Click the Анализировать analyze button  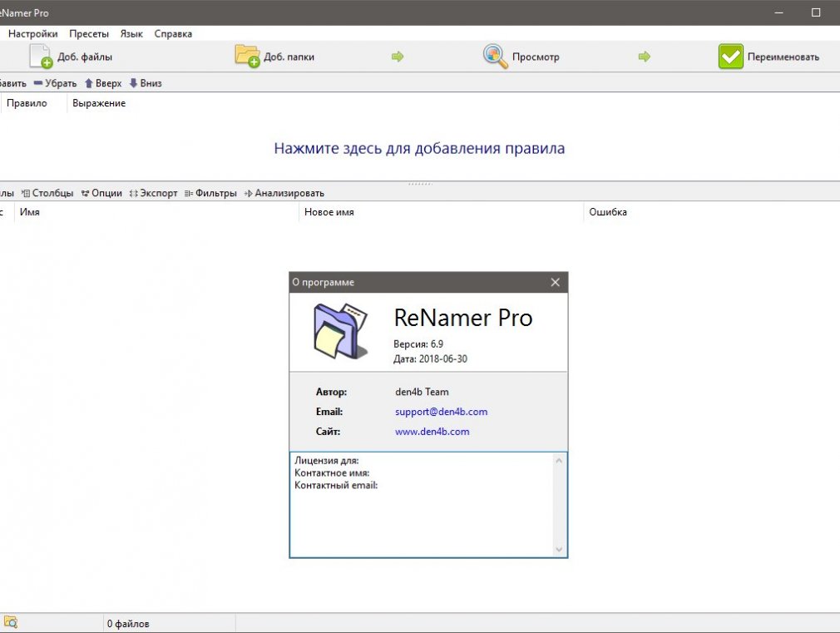[284, 193]
